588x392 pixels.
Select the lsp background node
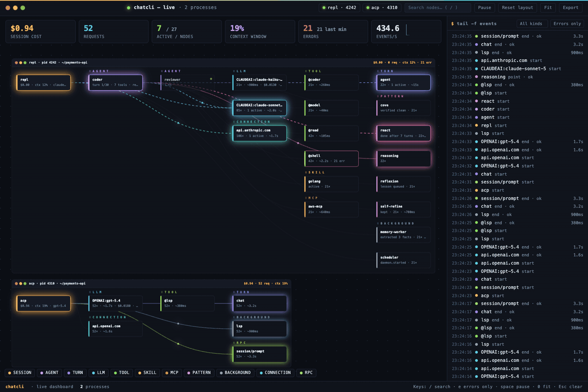[259, 329]
